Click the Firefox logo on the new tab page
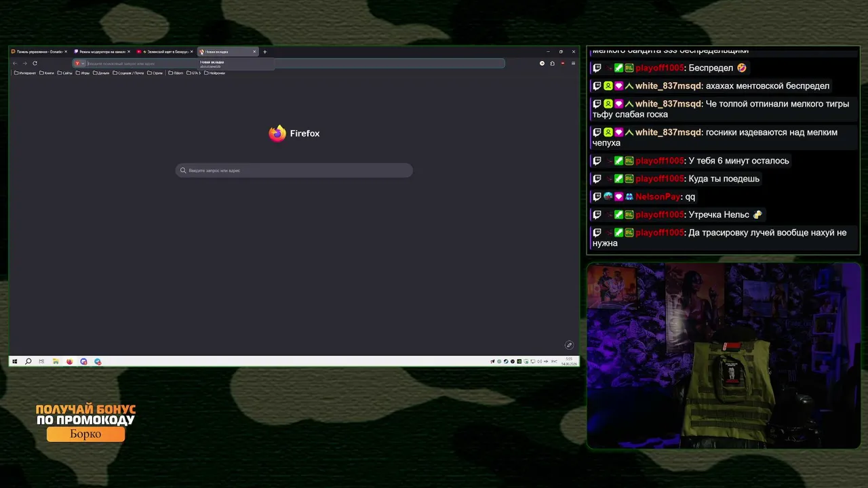This screenshot has width=868, height=488. [x=277, y=134]
